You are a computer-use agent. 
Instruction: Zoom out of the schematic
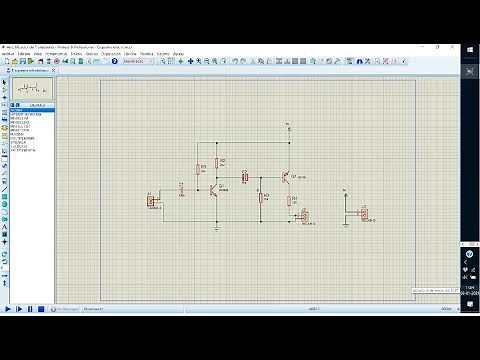207,61
